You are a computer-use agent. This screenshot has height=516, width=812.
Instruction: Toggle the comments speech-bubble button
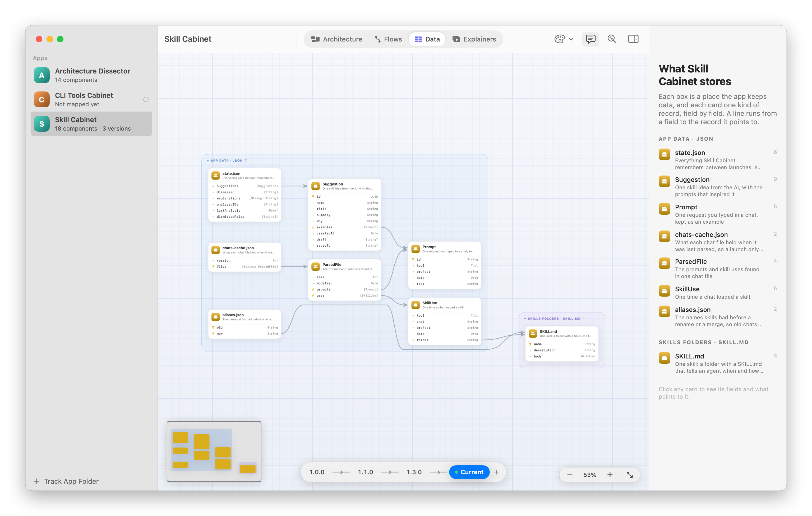(590, 39)
